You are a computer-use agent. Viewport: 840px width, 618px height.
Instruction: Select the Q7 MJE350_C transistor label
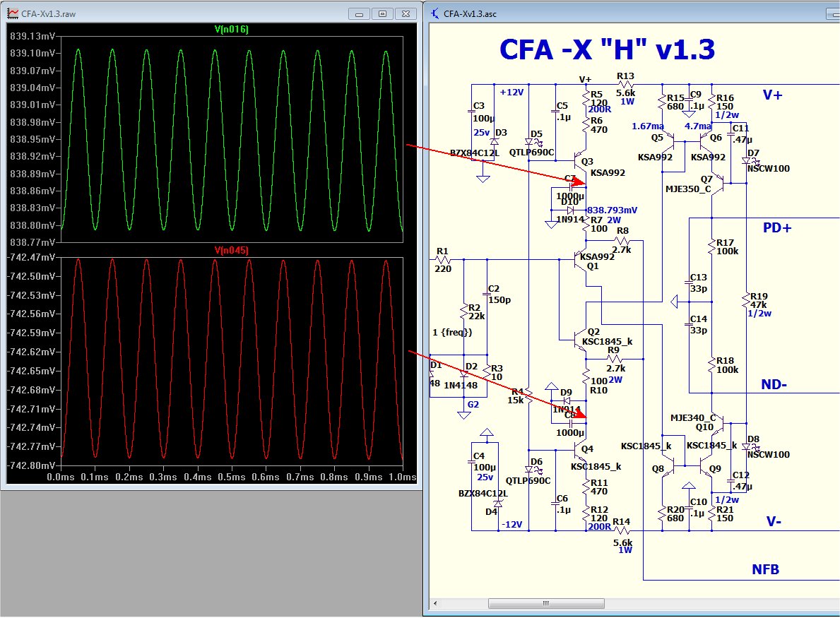pyautogui.click(x=690, y=184)
